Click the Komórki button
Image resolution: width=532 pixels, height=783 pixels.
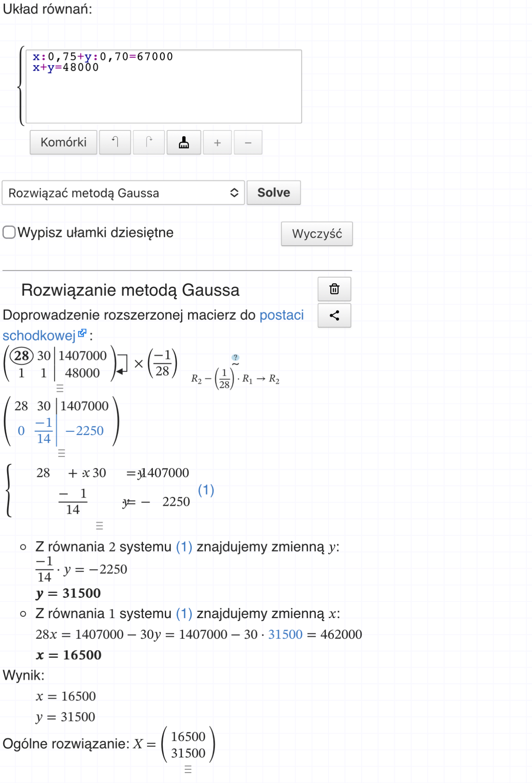(63, 143)
